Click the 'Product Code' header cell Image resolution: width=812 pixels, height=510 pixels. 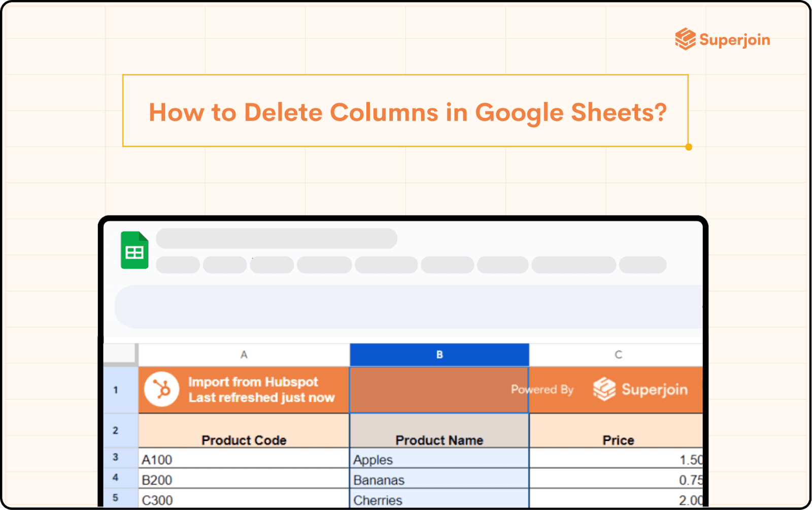pyautogui.click(x=244, y=430)
